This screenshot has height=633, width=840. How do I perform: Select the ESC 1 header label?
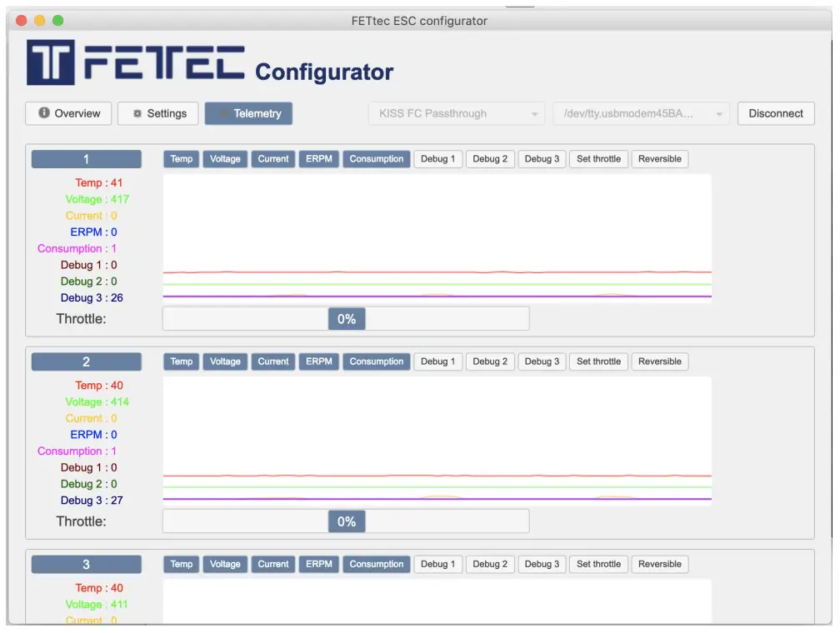(87, 159)
